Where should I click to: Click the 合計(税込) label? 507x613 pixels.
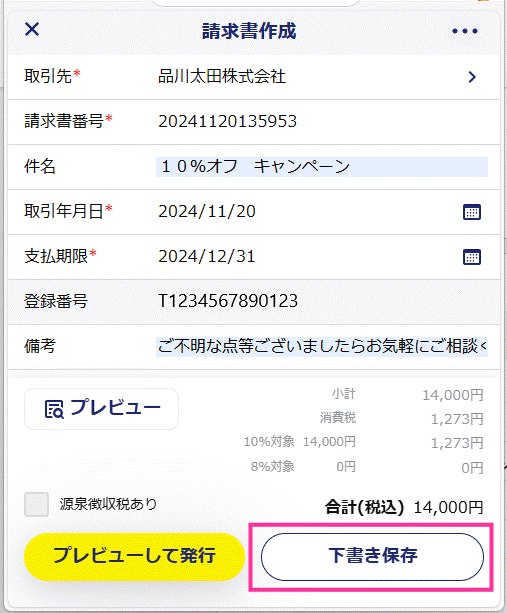364,507
